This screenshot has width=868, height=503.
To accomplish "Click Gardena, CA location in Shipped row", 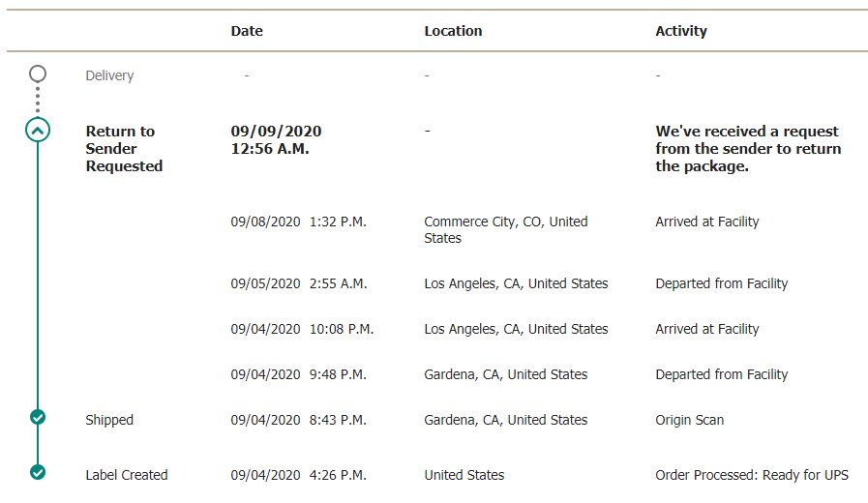I will (x=506, y=420).
